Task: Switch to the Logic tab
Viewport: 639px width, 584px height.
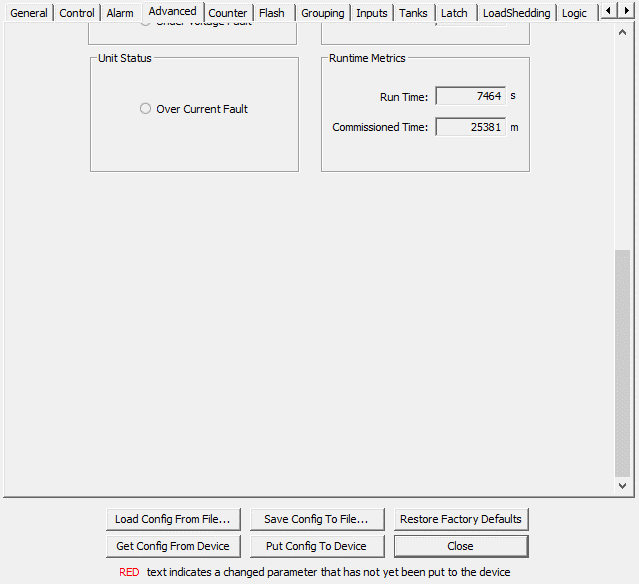Action: point(574,13)
